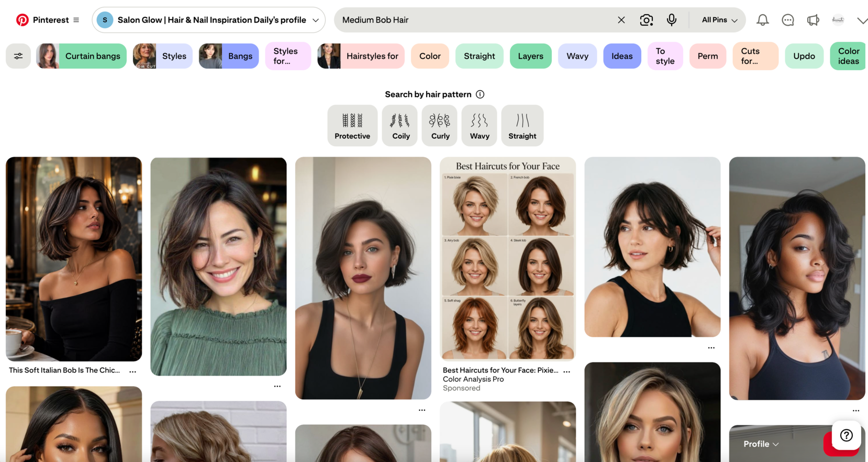868x462 pixels.
Task: Open the Best Haircuts for Your Face pin
Action: point(508,259)
